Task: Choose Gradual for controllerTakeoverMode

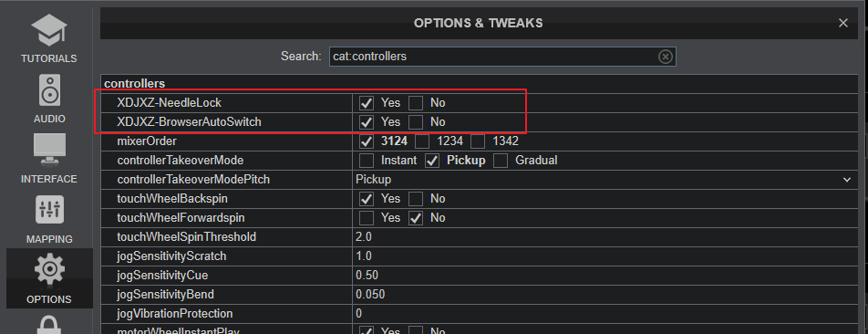Action: point(501,161)
